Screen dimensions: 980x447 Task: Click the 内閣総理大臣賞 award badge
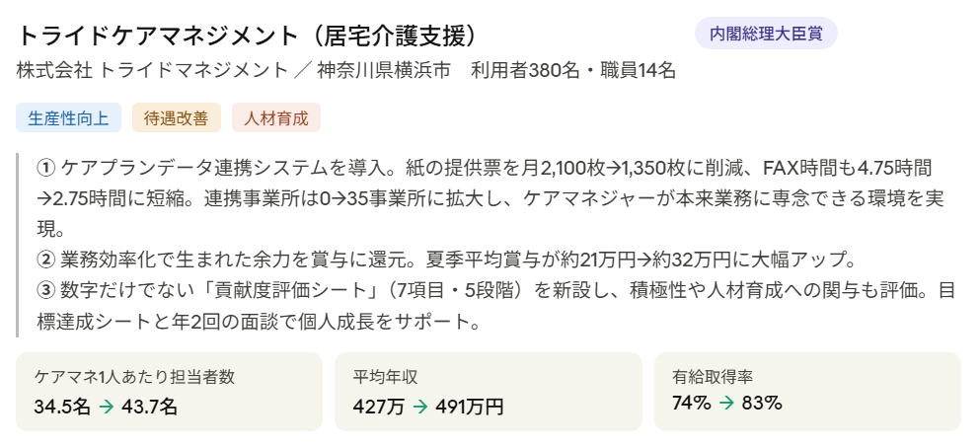click(766, 34)
